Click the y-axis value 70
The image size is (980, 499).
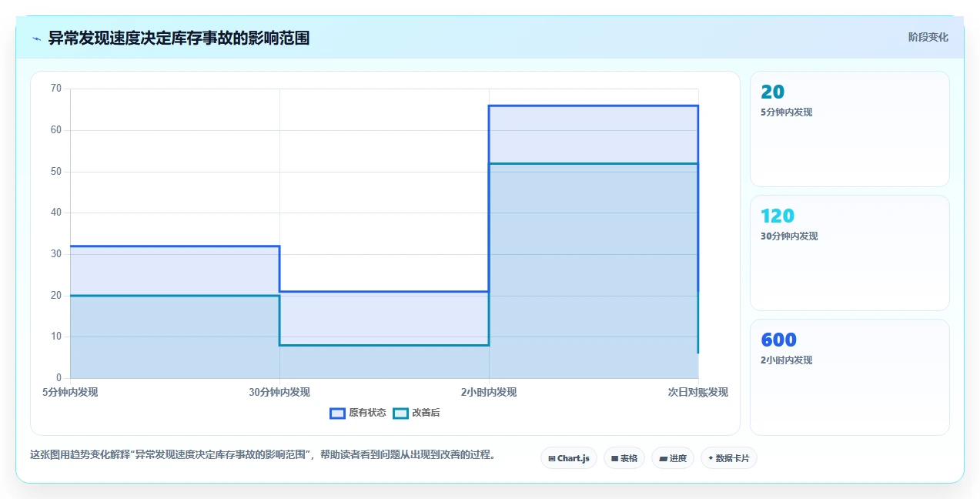[x=56, y=89]
